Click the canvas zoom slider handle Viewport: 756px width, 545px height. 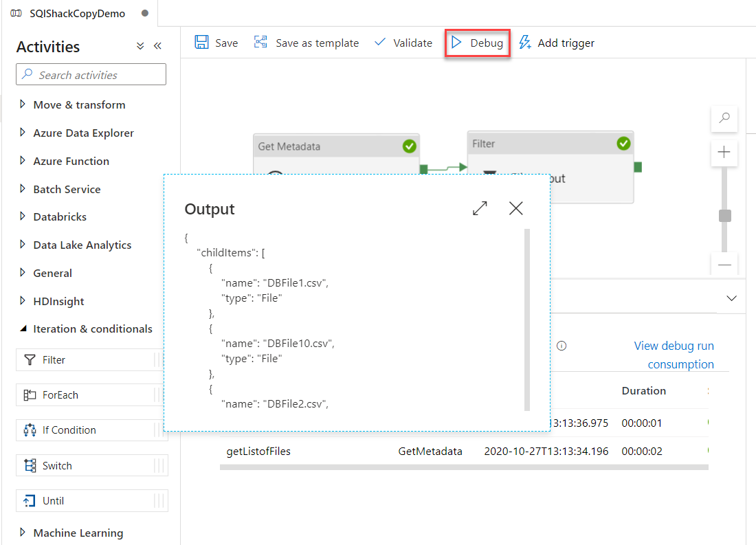coord(724,216)
